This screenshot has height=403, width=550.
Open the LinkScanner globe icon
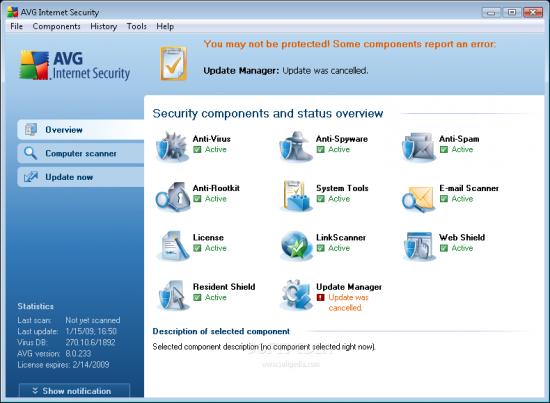[x=296, y=246]
